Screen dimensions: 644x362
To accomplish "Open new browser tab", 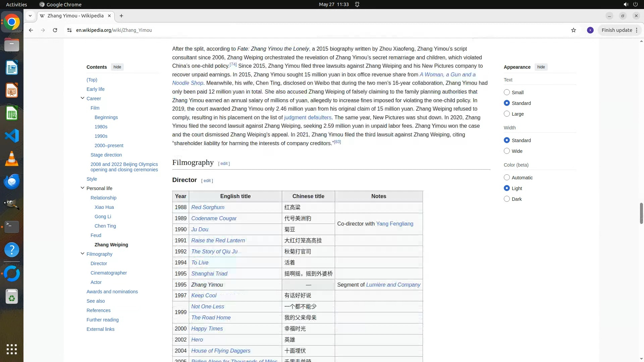I will pos(121,16).
